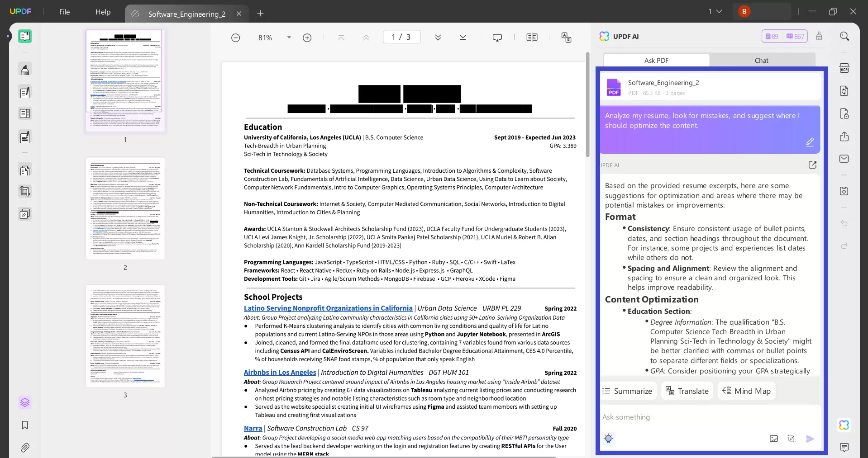Switch to the Ask PDF tab
Image resolution: width=868 pixels, height=458 pixels.
(x=656, y=60)
